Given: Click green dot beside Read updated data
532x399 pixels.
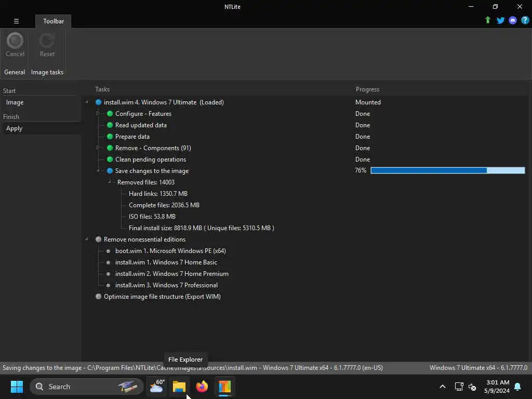Looking at the screenshot, I should pyautogui.click(x=110, y=125).
